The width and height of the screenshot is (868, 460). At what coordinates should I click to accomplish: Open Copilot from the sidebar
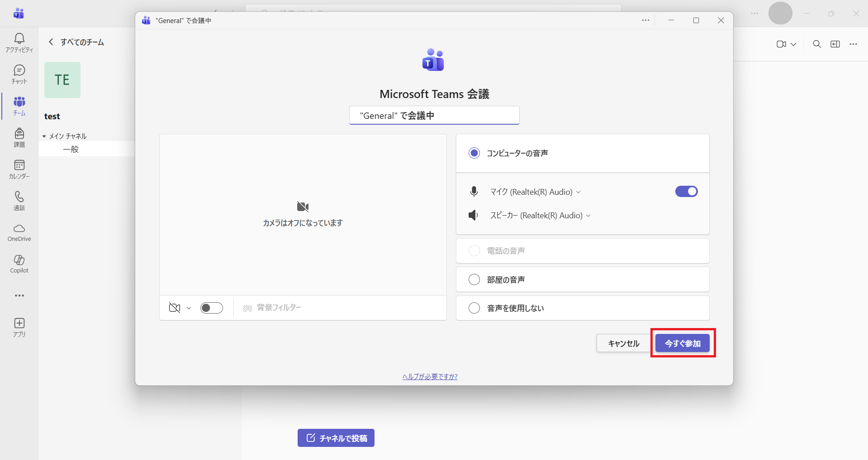point(19,264)
